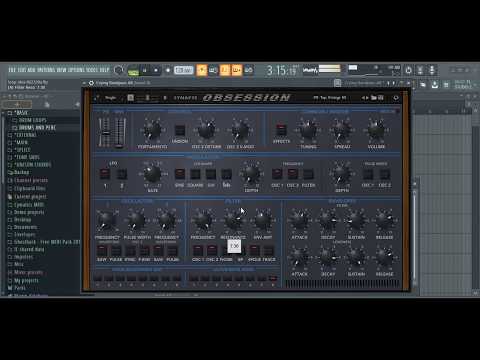Screen dimensions: 480x360
Task: Adjust the filter envelope Attack knob
Action: point(299,220)
